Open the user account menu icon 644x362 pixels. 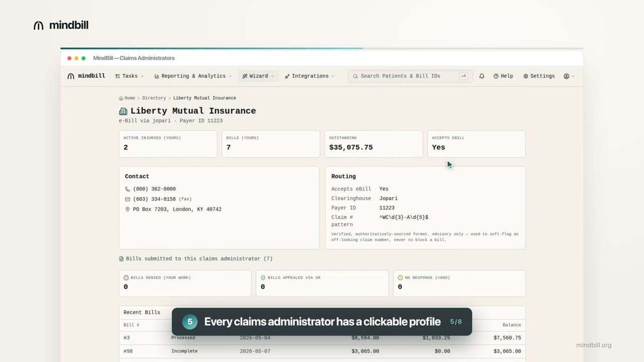pyautogui.click(x=567, y=76)
